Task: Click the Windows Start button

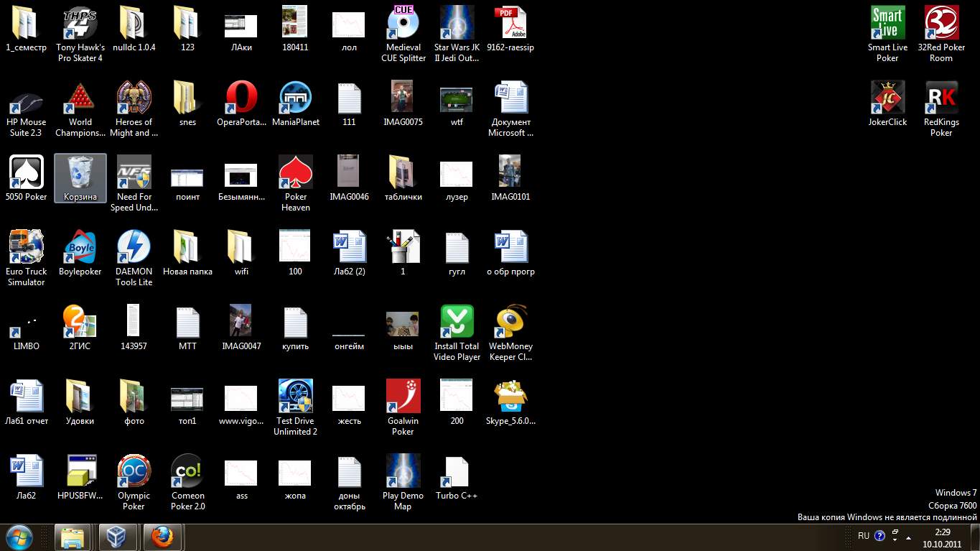Action: tap(19, 536)
